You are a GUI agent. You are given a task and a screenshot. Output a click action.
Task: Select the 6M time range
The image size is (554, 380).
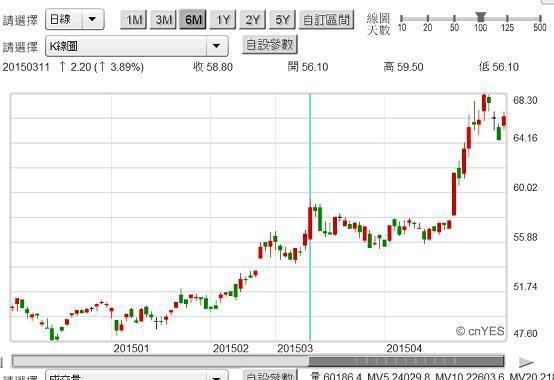pyautogui.click(x=193, y=20)
